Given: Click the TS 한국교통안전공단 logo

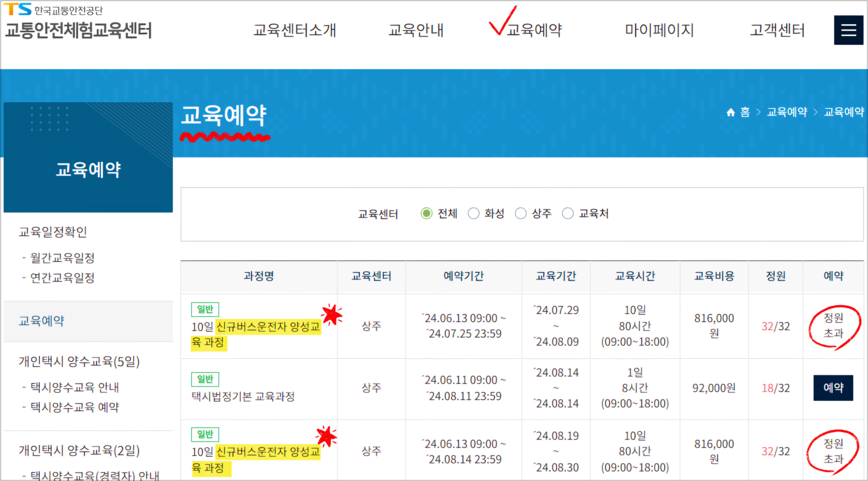Looking at the screenshot, I should 53,9.
